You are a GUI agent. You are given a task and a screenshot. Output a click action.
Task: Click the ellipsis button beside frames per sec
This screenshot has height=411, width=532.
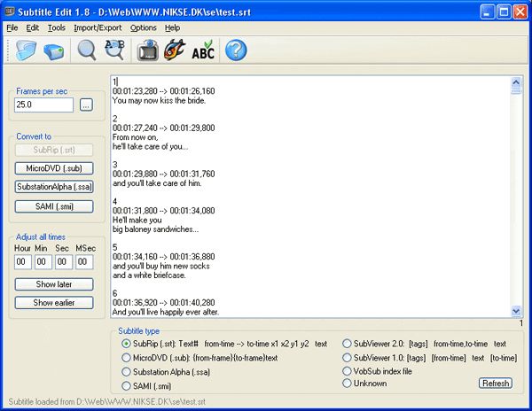click(86, 105)
